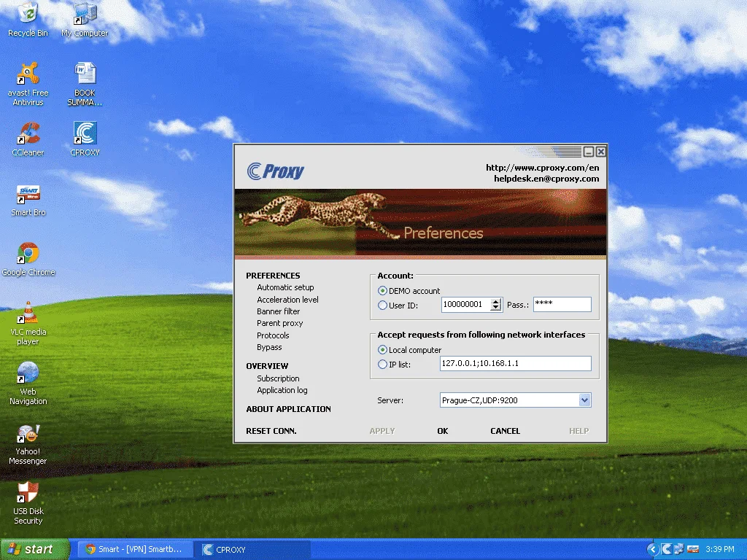Click the HELP button

pos(578,431)
